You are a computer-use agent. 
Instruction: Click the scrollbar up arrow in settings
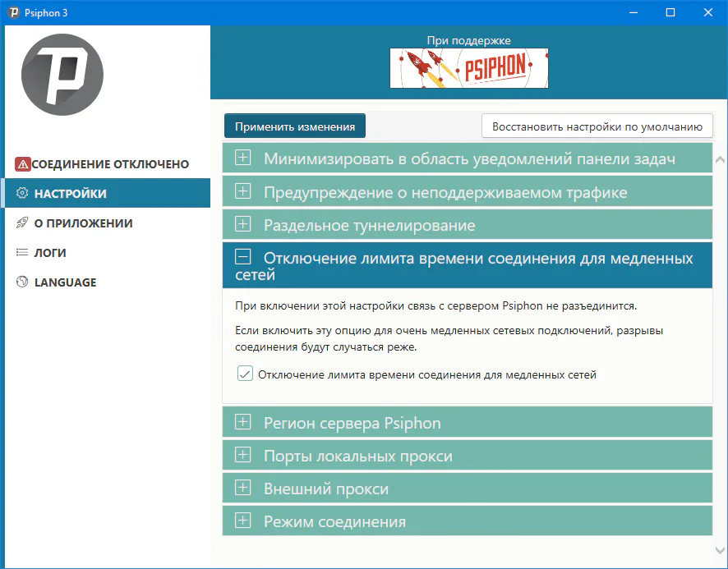coord(720,159)
